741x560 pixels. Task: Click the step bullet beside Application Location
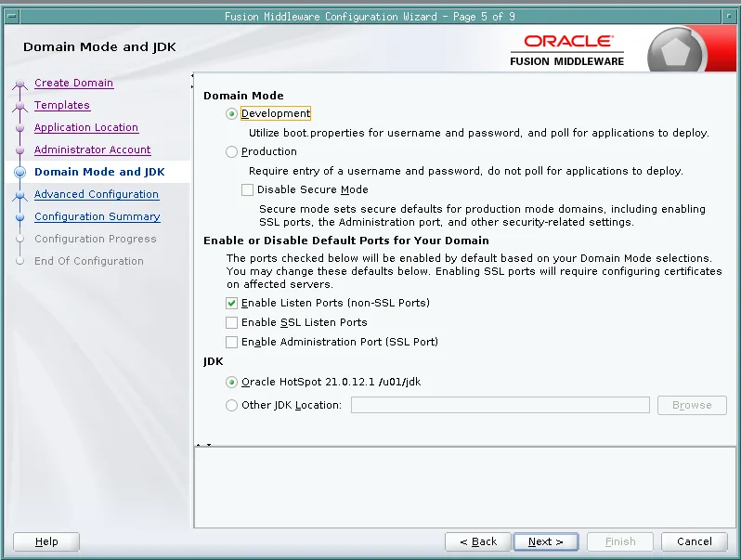point(19,128)
